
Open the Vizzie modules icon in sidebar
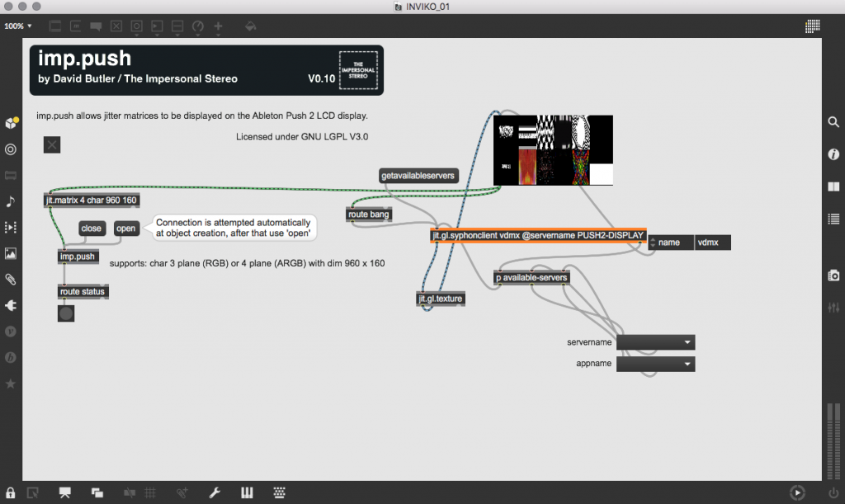point(10,331)
